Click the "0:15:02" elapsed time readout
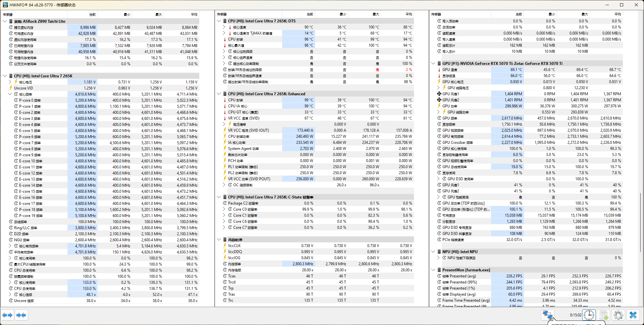 (576, 315)
